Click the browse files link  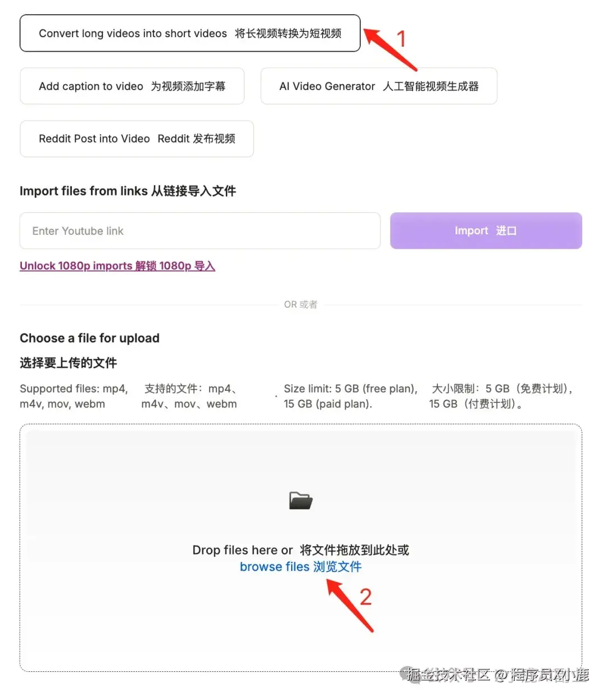coord(301,567)
